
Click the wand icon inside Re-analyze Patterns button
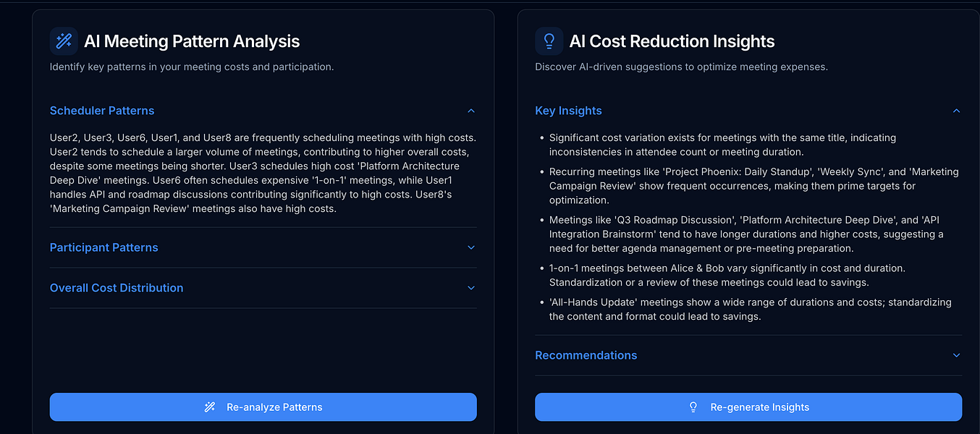(x=210, y=407)
